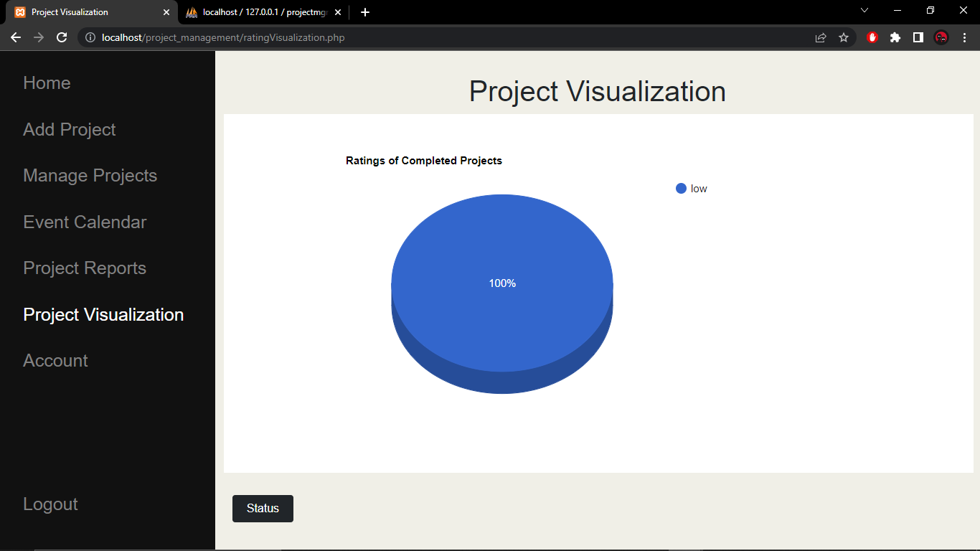Toggle the 'low' legend entry on the chart
Screen dimensions: 980x551
coord(691,188)
